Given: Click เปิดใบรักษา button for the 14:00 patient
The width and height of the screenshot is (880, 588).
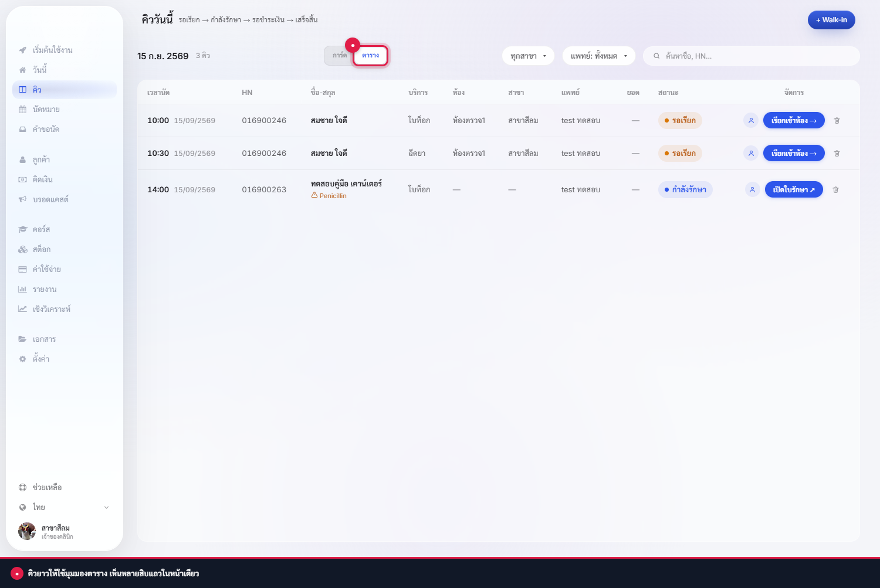Looking at the screenshot, I should (x=794, y=190).
